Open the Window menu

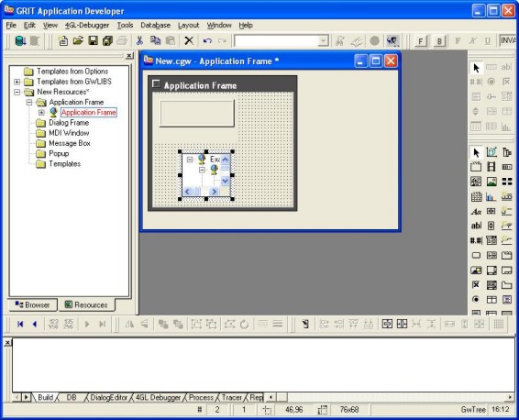tap(219, 25)
